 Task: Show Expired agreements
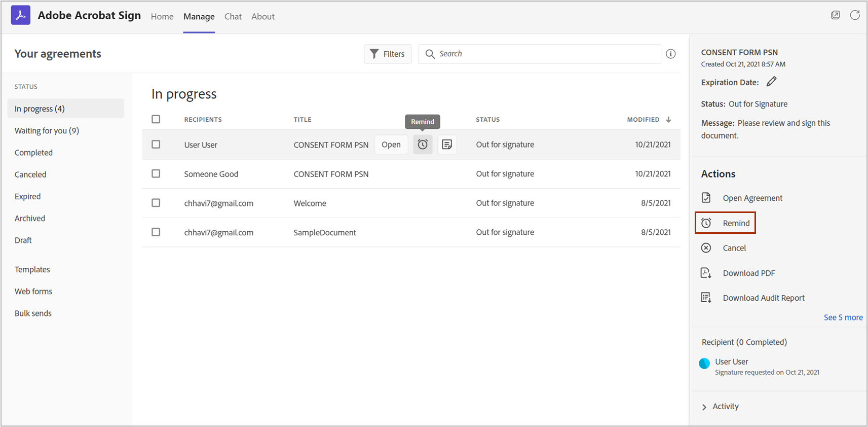click(x=27, y=196)
